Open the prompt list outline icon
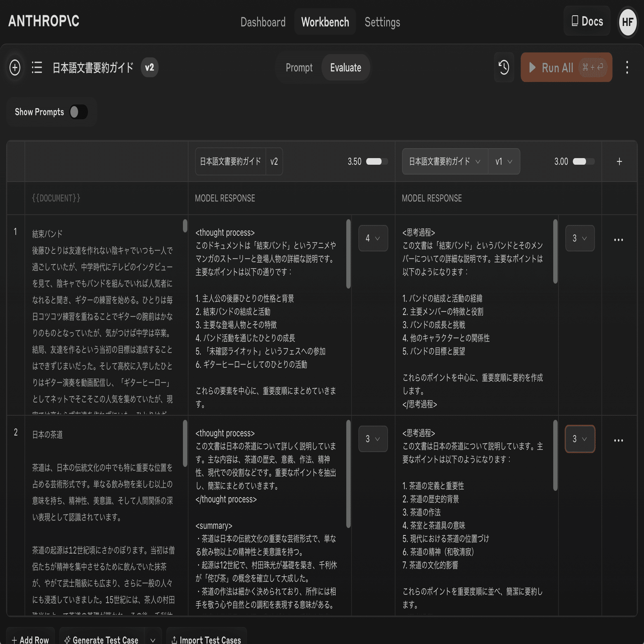Viewport: 644px width, 644px height. coord(37,68)
